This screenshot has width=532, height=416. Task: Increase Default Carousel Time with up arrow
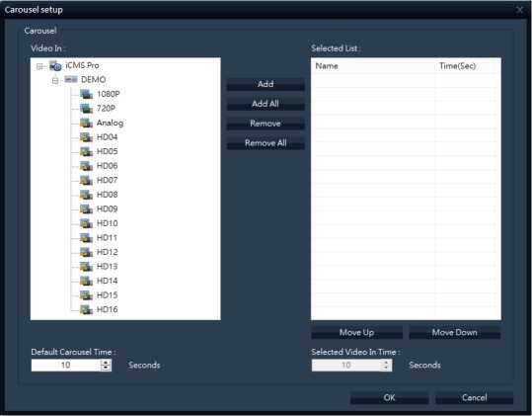(106, 363)
